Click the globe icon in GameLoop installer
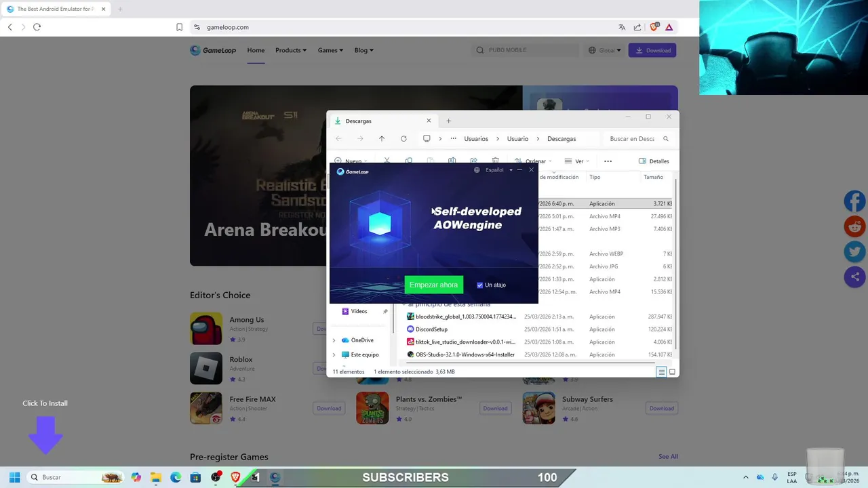Image resolution: width=868 pixels, height=488 pixels. pos(477,170)
